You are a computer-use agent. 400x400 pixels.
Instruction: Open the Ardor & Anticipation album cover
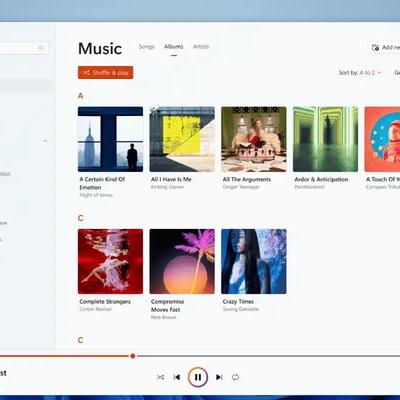point(325,139)
